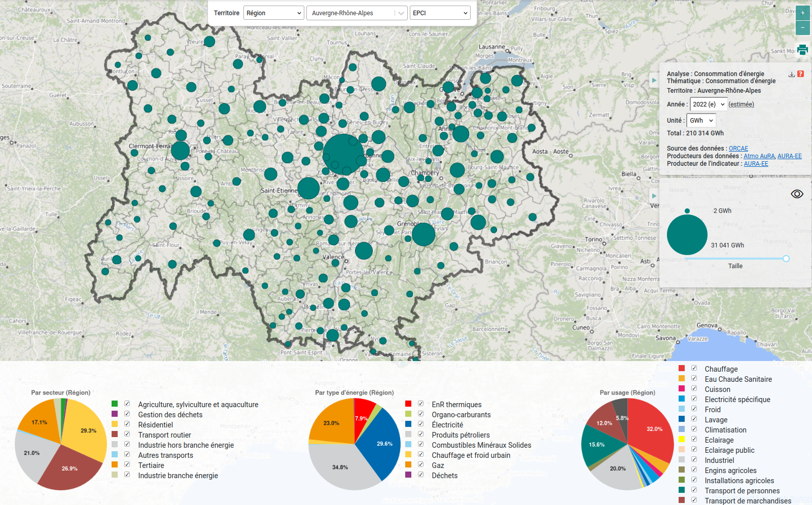Uncheck Eau Chaude Sanitaire usage
Screen dimensions: 812x505
(694, 378)
